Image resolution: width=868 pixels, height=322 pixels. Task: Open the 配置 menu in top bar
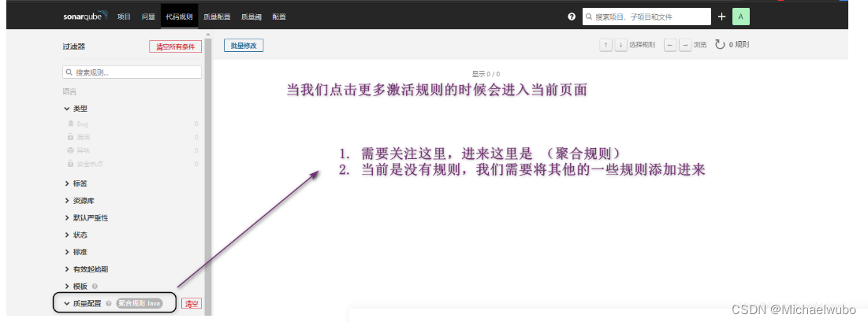click(279, 17)
